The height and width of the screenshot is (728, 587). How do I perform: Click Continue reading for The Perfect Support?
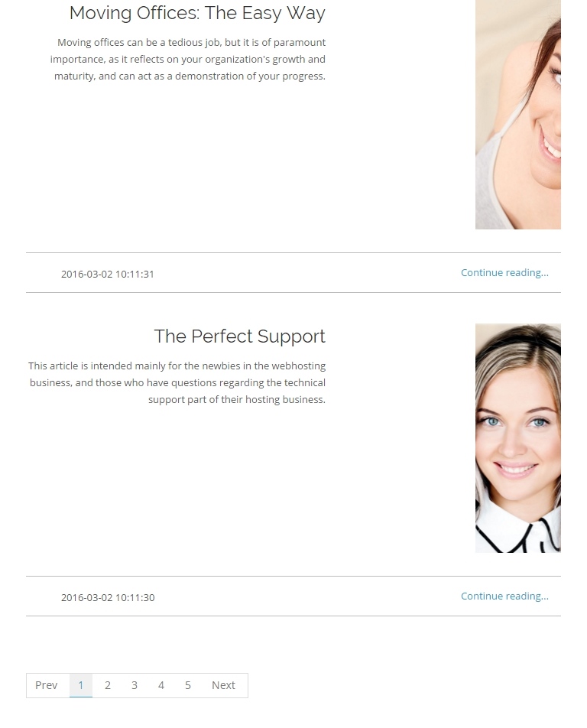click(504, 596)
